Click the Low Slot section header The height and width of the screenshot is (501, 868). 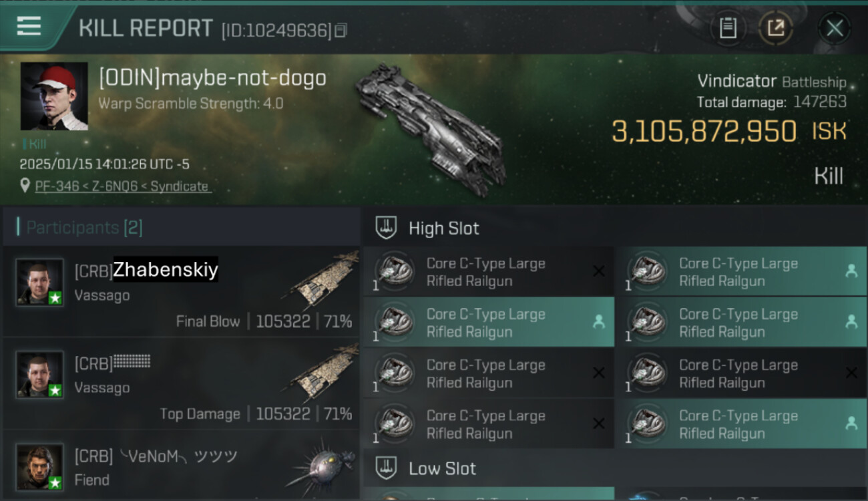442,469
